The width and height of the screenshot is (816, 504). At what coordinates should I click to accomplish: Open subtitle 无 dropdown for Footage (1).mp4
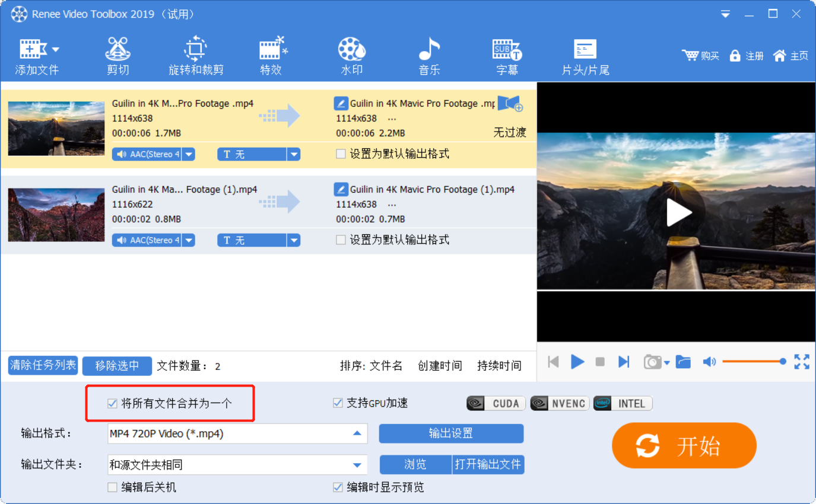pyautogui.click(x=293, y=240)
